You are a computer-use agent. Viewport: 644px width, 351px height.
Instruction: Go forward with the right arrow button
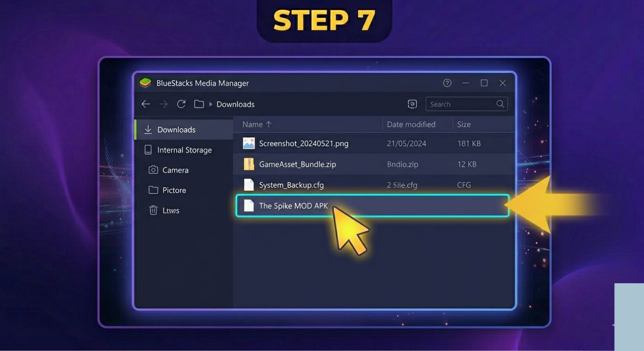pyautogui.click(x=163, y=104)
